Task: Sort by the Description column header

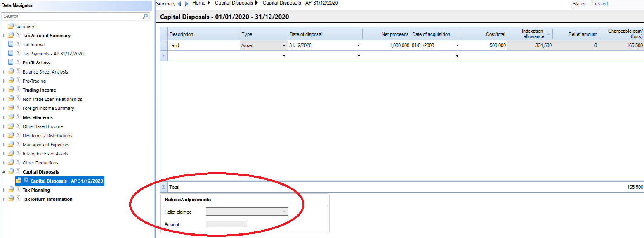Action: 204,34
